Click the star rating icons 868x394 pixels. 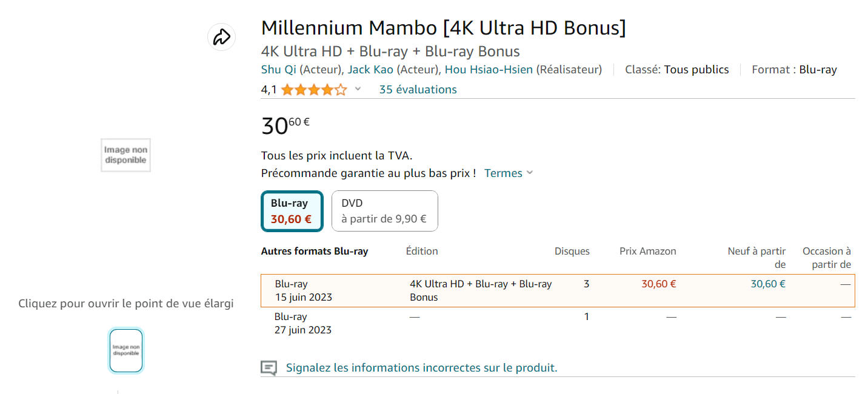click(314, 90)
